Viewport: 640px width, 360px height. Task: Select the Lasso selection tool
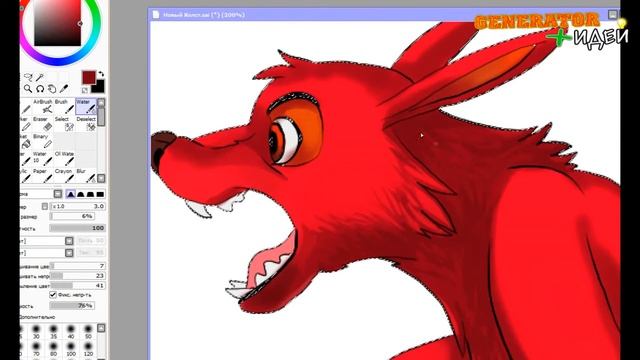28,77
